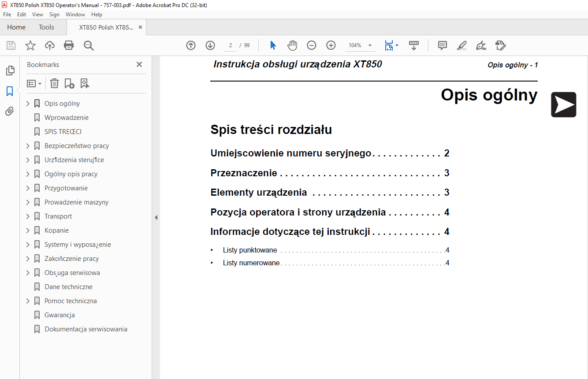Image resolution: width=588 pixels, height=379 pixels.
Task: Follow Elementy urządzenia contents link
Action: pyautogui.click(x=330, y=192)
